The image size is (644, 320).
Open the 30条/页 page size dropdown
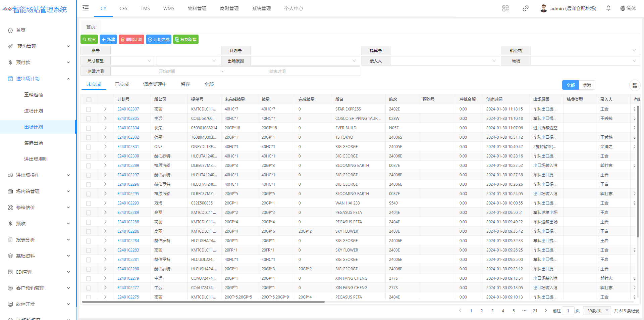[597, 311]
